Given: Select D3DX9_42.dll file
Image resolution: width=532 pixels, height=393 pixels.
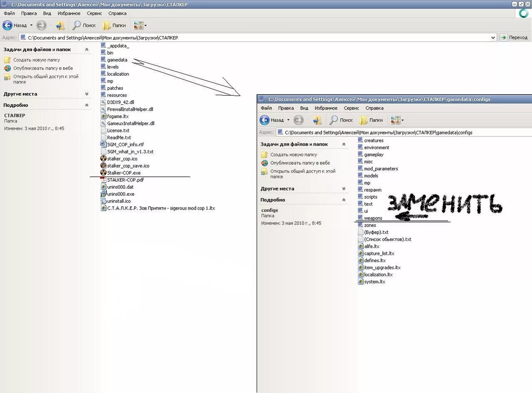Looking at the screenshot, I should click(x=117, y=102).
